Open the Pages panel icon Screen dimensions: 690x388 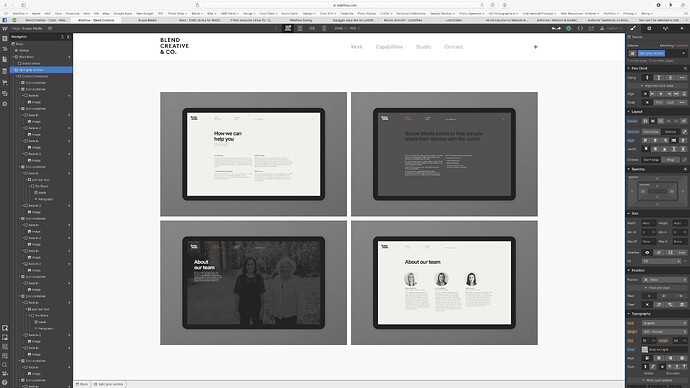5,60
